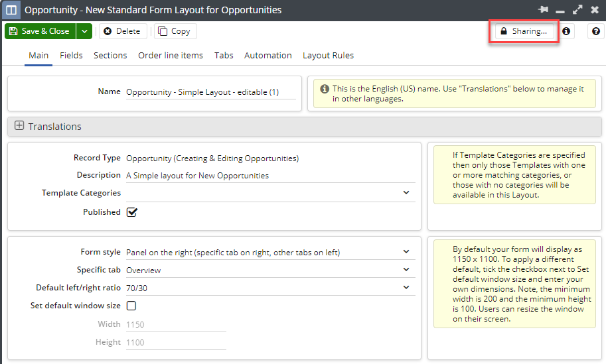Open the Template Categories dropdown
606x364 pixels.
pos(406,193)
